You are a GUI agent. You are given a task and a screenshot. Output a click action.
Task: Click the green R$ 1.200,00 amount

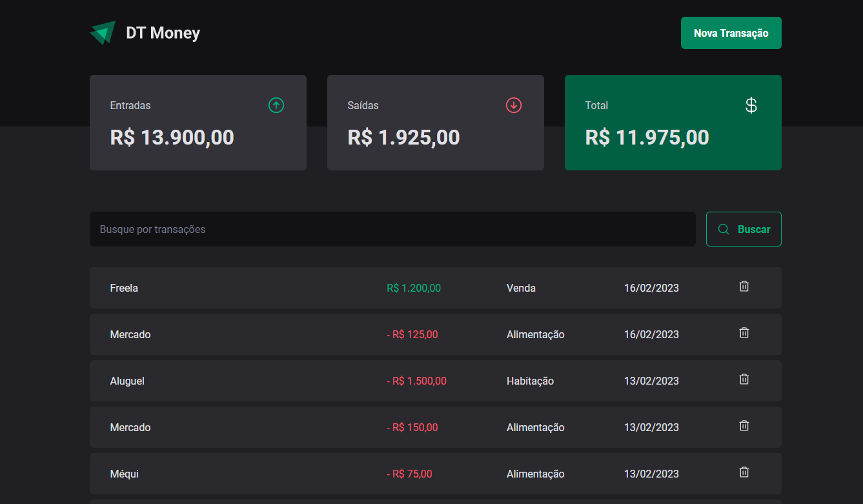(414, 288)
